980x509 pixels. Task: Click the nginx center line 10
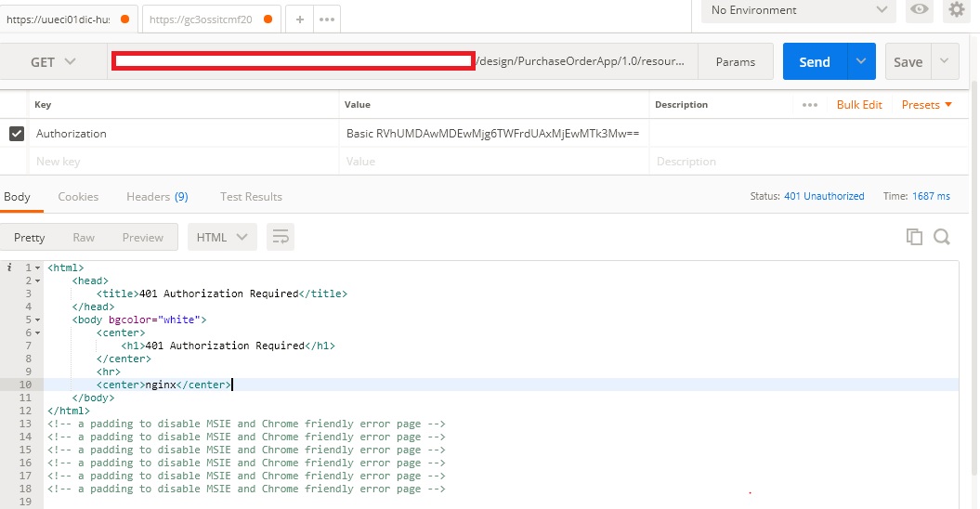(163, 385)
